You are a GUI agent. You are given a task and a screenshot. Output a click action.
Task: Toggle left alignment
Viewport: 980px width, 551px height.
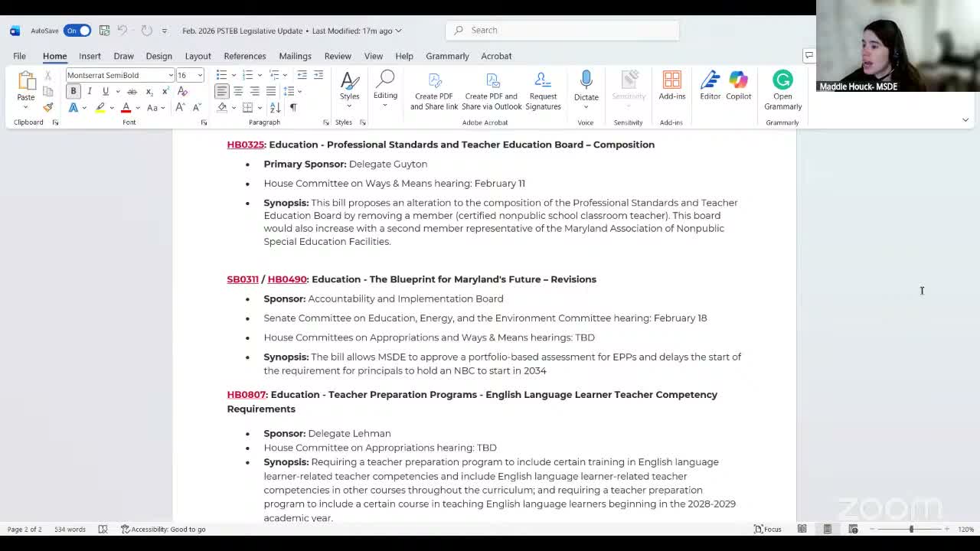(x=222, y=91)
